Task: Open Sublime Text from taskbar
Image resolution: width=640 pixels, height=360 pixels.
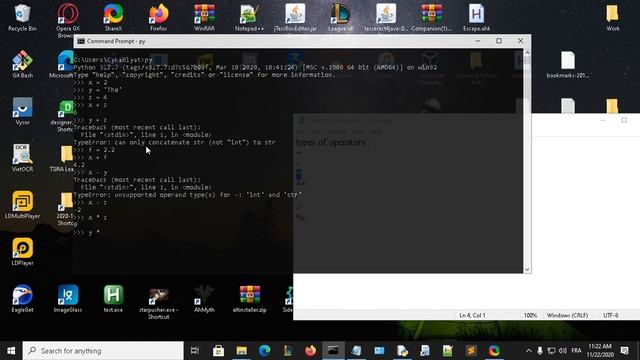Action: (x=471, y=351)
